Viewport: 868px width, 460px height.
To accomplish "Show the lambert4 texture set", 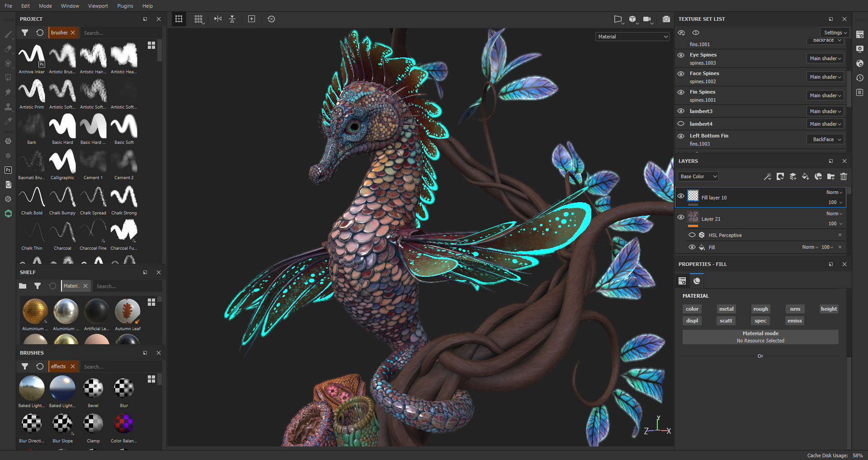I will click(x=681, y=124).
